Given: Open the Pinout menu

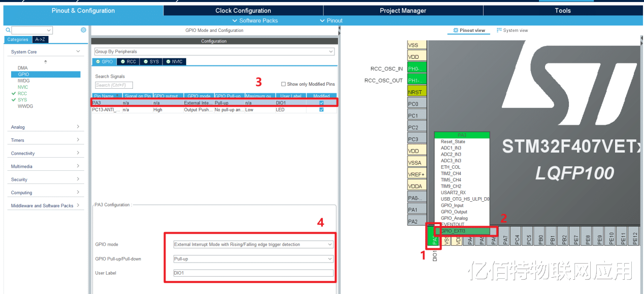Looking at the screenshot, I should [x=331, y=21].
